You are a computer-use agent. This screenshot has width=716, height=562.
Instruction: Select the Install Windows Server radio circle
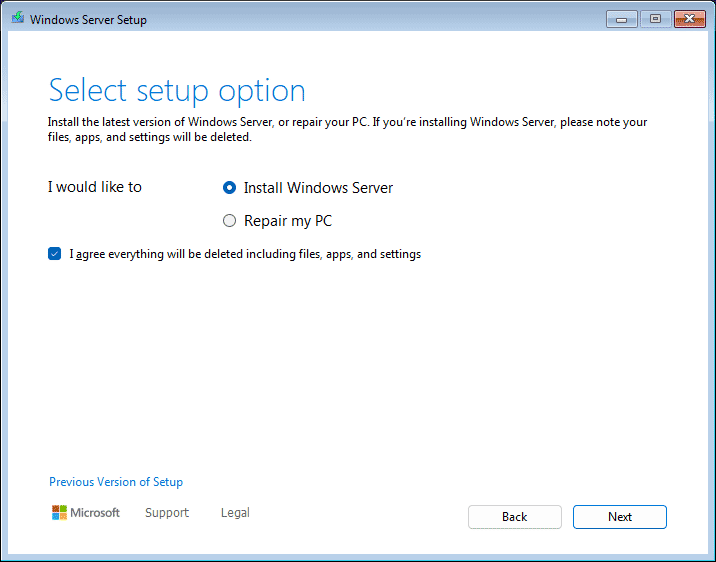[x=229, y=188]
